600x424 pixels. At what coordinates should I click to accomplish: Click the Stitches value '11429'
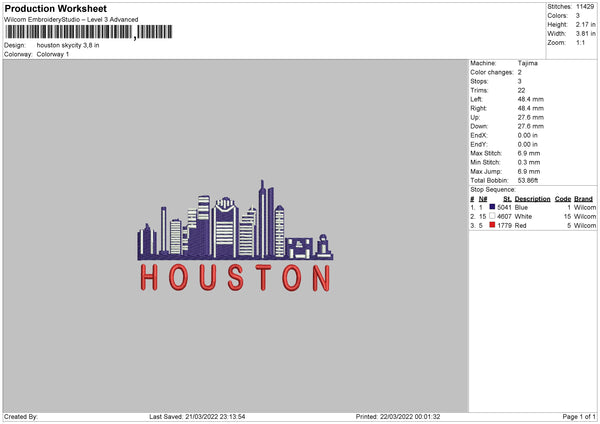click(x=585, y=7)
